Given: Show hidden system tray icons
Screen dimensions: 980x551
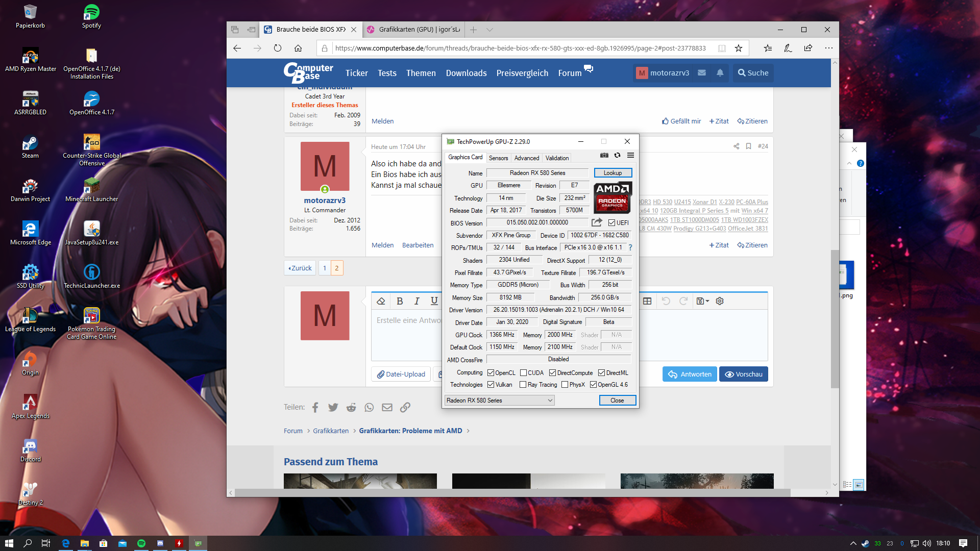Looking at the screenshot, I should pos(853,543).
